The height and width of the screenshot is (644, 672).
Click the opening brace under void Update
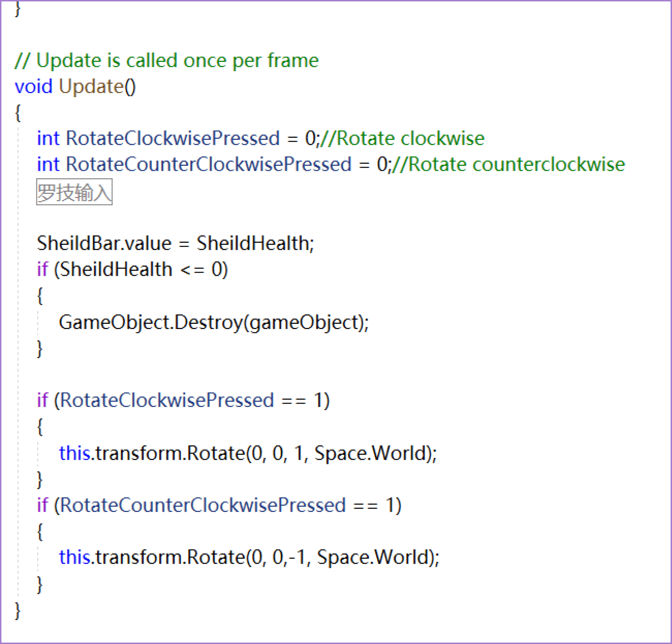click(18, 113)
